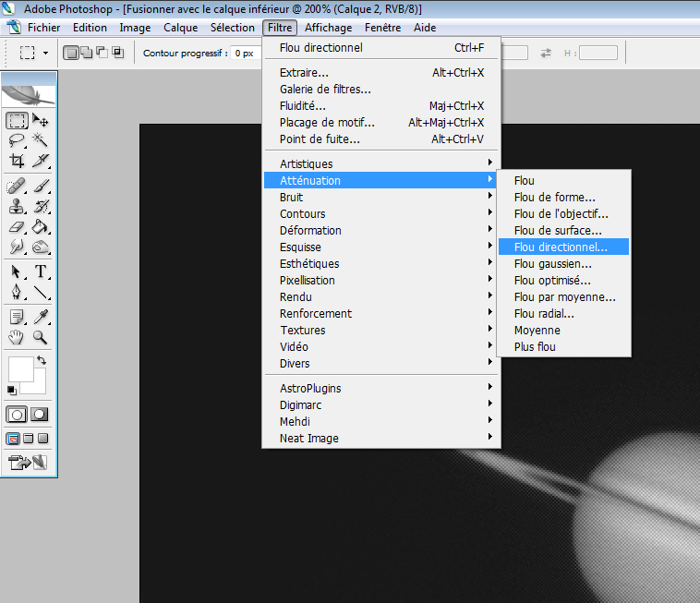Switch to Full Screen with menu bar
700x603 pixels.
(x=28, y=439)
